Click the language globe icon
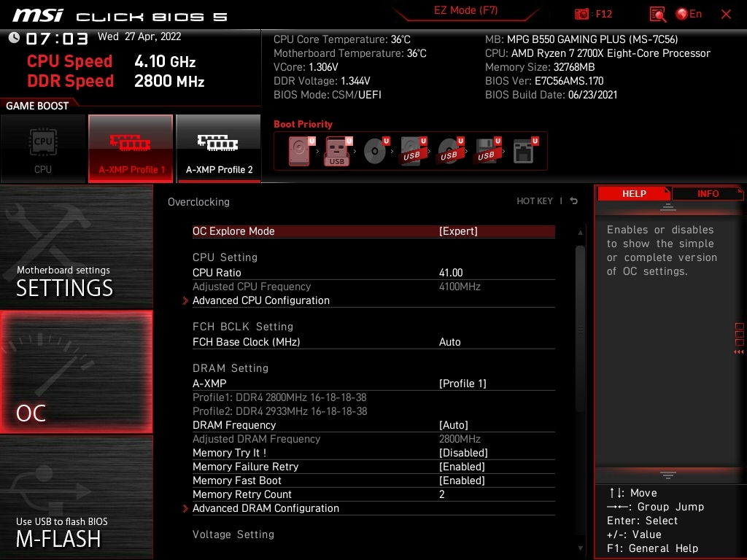747x560 pixels. 682,14
